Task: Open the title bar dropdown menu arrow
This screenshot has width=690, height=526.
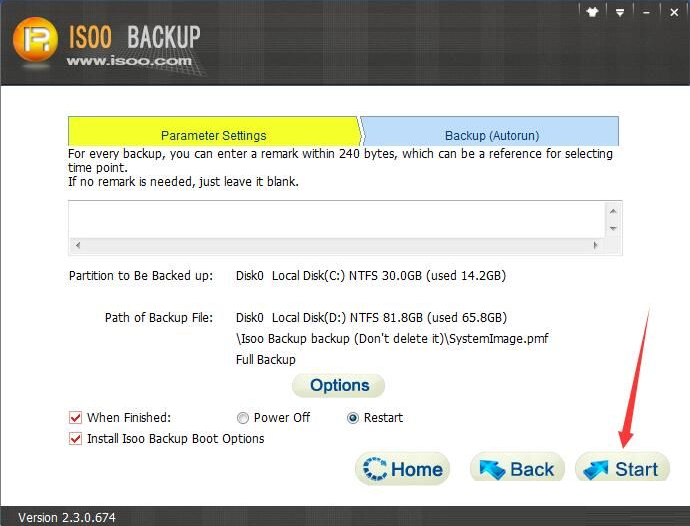Action: tap(620, 13)
